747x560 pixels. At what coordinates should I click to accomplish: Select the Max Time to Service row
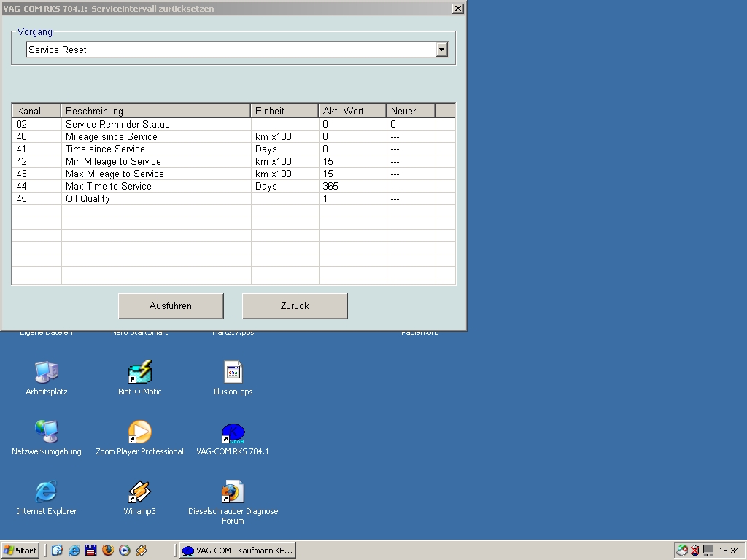[233, 186]
